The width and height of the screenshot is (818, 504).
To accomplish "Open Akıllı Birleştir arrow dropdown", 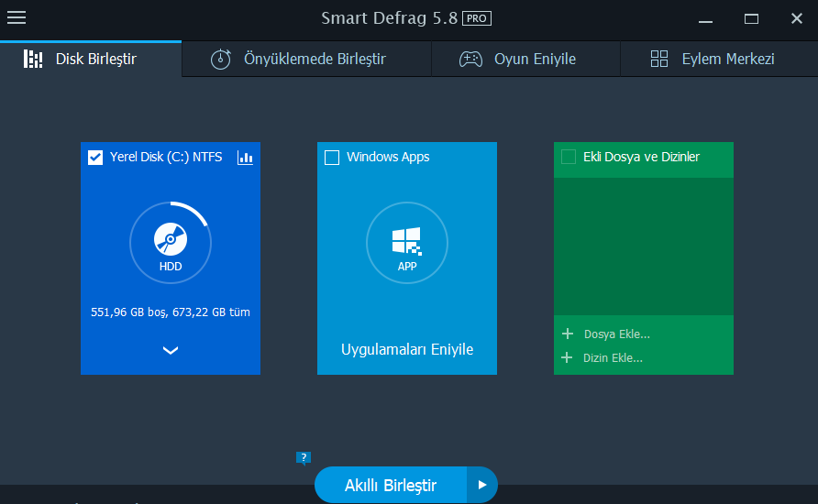I will pyautogui.click(x=482, y=486).
